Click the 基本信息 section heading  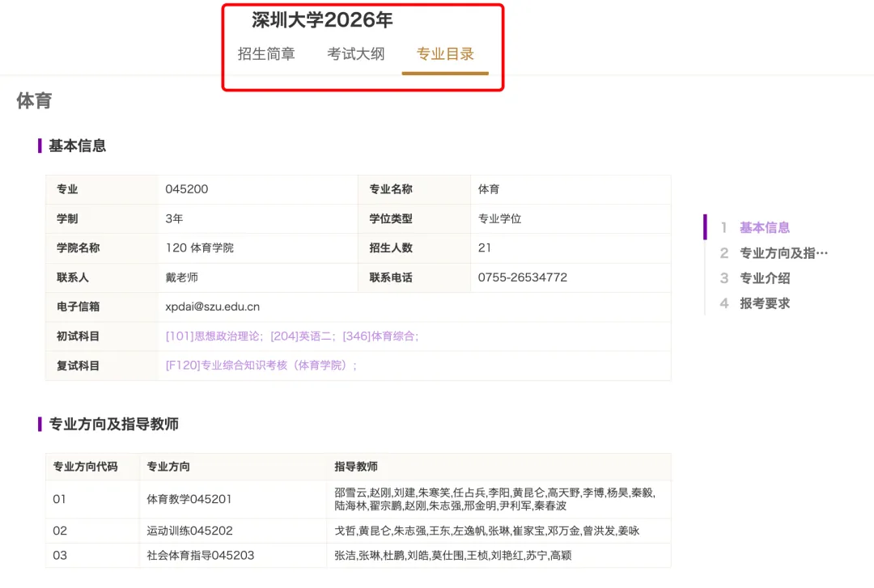pos(78,146)
